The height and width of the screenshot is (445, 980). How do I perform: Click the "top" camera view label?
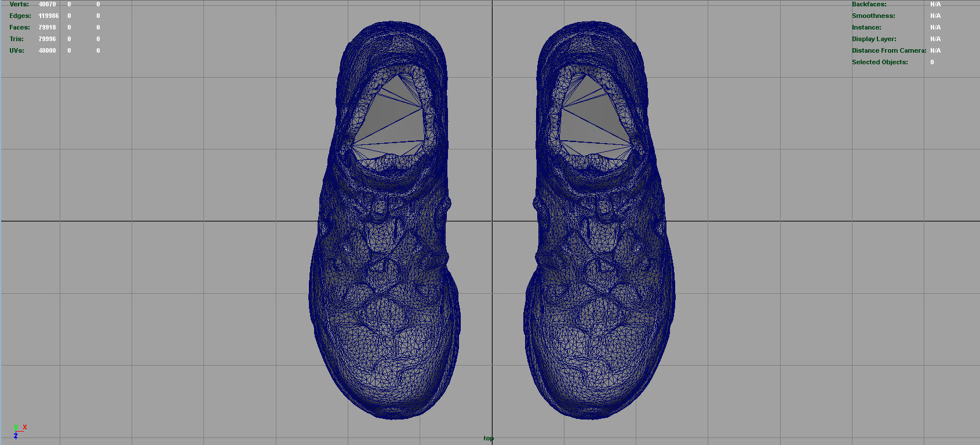(x=489, y=438)
